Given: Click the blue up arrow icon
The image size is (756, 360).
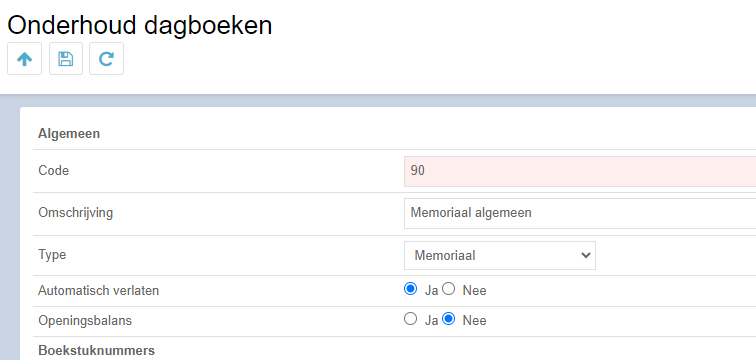Looking at the screenshot, I should coord(25,59).
